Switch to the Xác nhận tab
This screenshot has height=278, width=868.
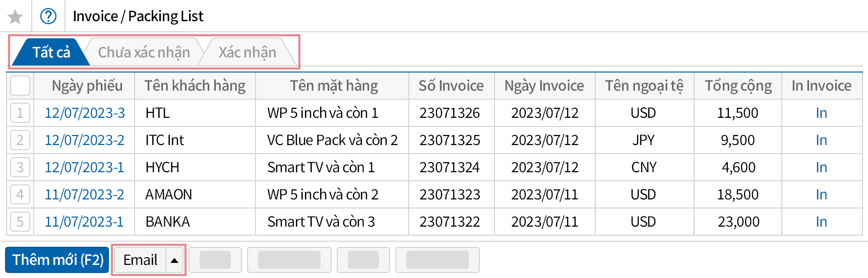click(247, 52)
